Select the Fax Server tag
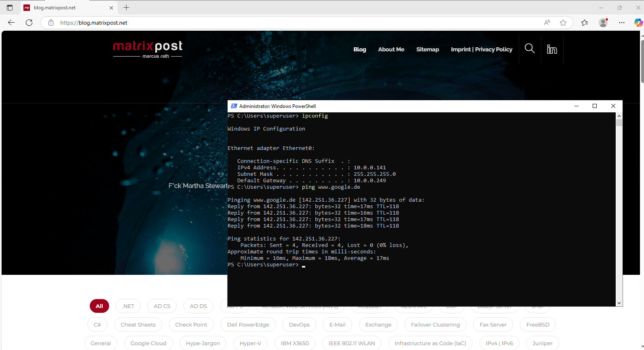 (493, 325)
